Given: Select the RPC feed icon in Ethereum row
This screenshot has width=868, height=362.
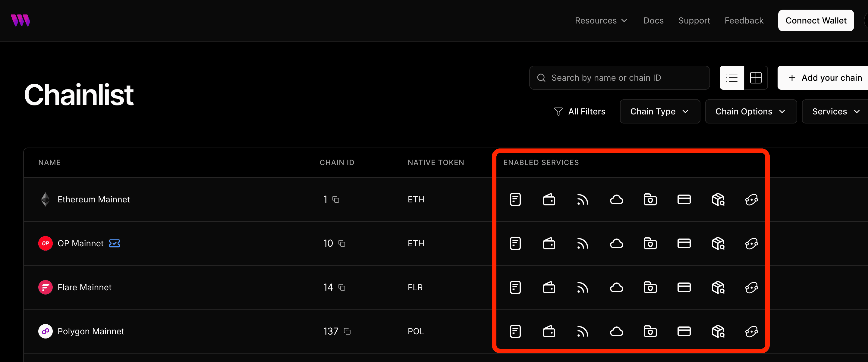Looking at the screenshot, I should (x=583, y=199).
